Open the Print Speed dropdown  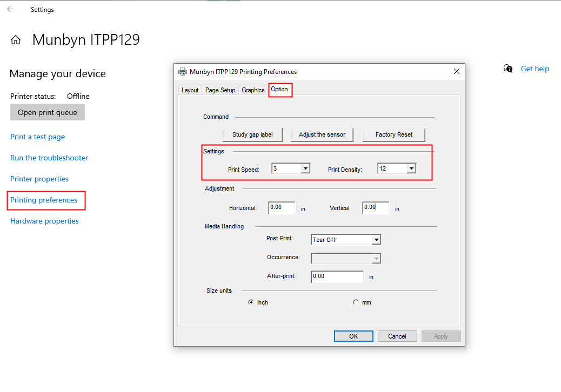click(305, 168)
